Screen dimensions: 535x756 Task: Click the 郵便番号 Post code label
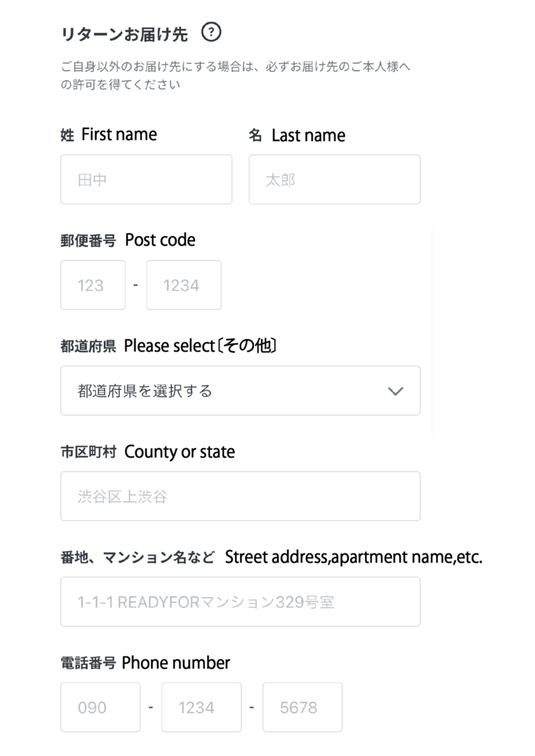click(128, 240)
